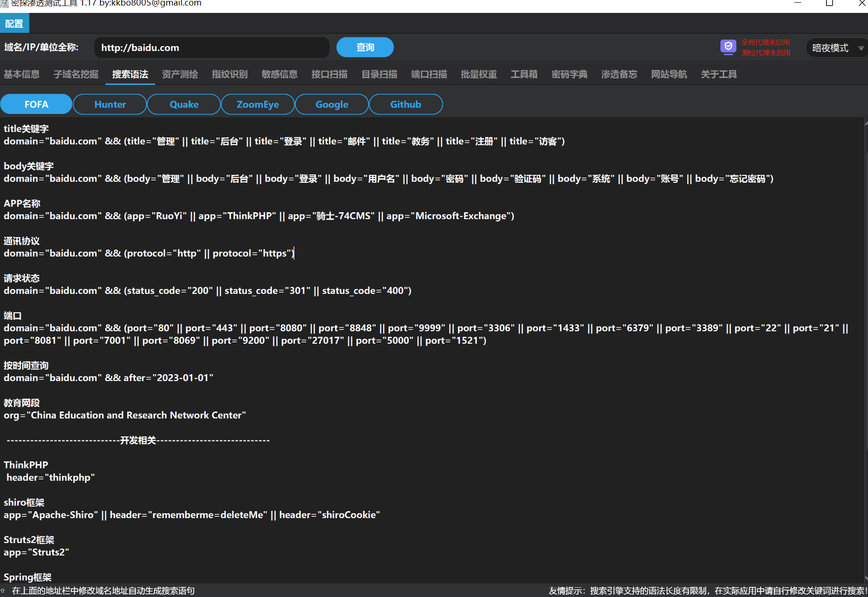Click the China Education org query line
The image size is (868, 597).
[125, 415]
